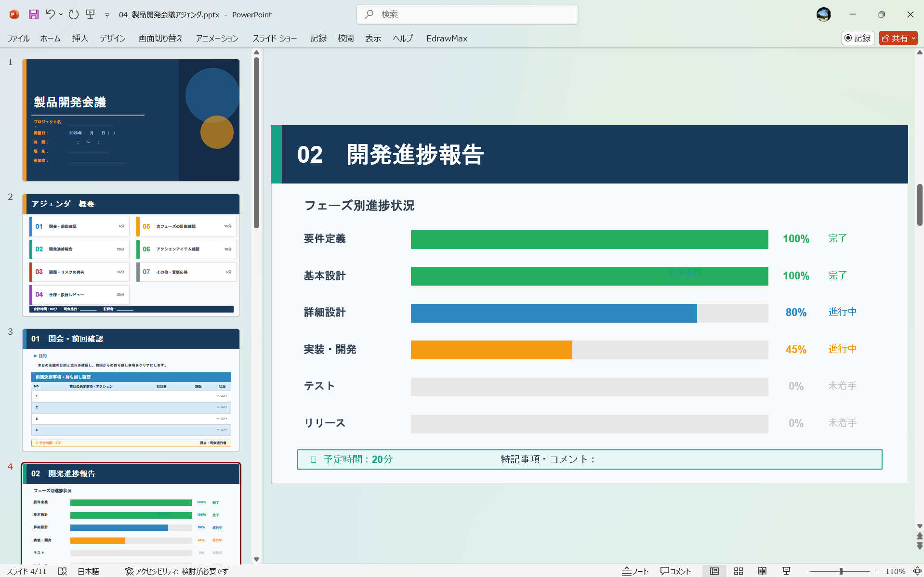
Task: Click the Save icon in quick access toolbar
Action: click(x=33, y=14)
